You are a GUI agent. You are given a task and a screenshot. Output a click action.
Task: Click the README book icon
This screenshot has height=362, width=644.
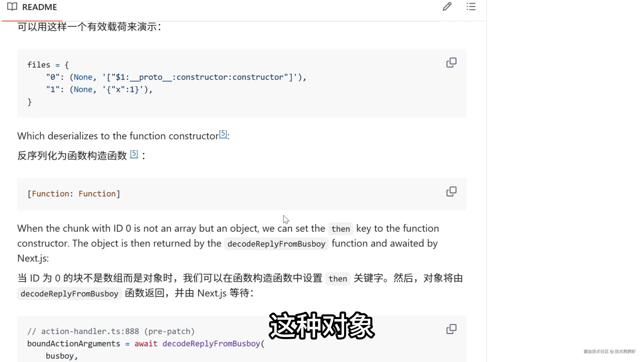point(12,7)
